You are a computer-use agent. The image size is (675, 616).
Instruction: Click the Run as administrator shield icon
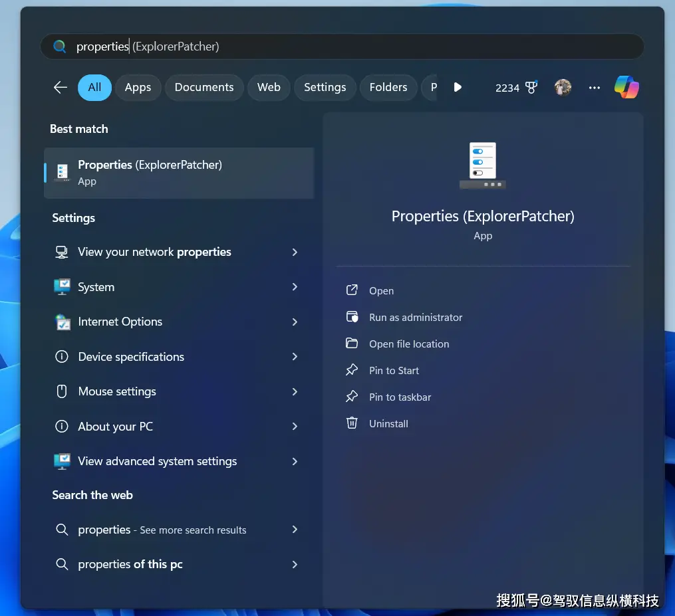(352, 316)
